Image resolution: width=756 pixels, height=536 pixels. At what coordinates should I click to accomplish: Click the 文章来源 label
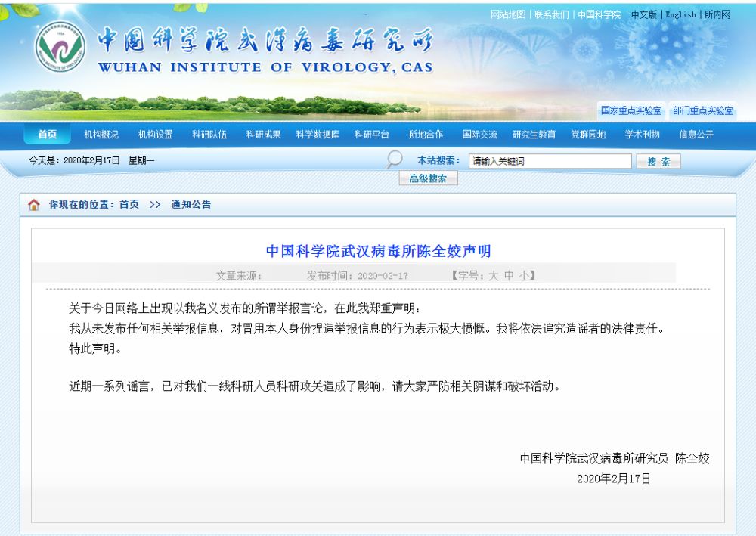coord(239,276)
